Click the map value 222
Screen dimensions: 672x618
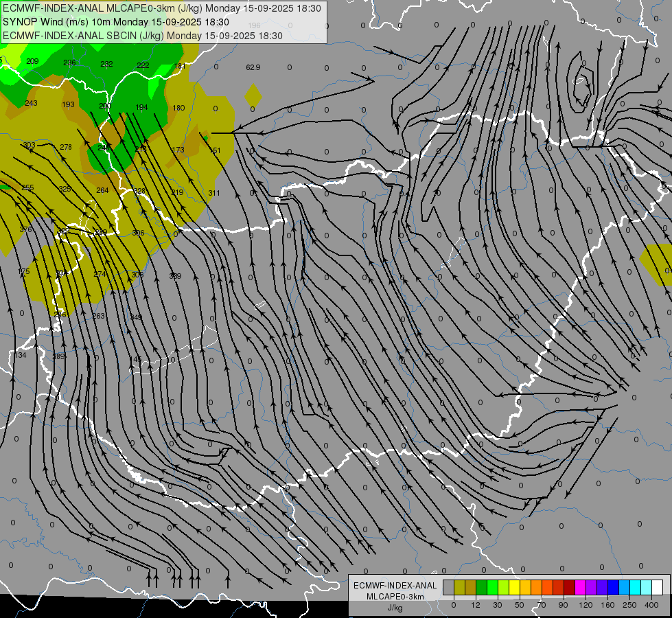click(143, 65)
